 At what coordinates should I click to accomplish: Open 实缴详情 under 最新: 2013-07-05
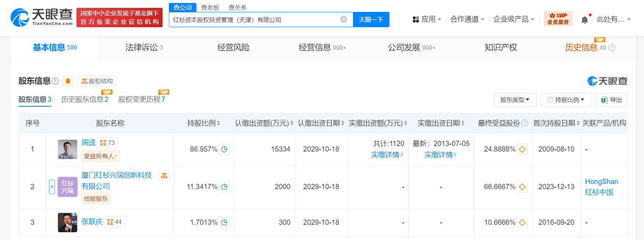pos(441,155)
